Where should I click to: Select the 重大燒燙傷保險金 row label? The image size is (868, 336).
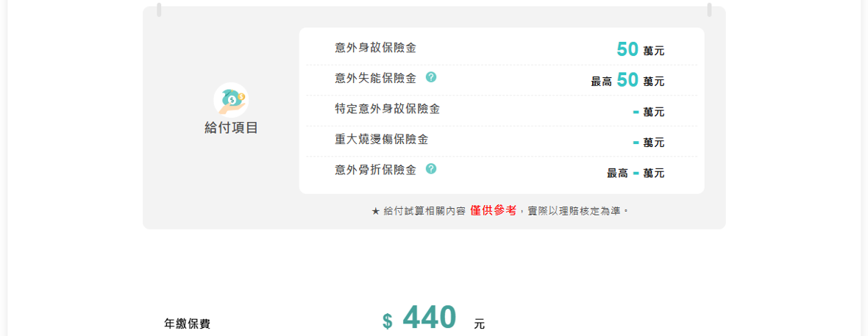[381, 140]
